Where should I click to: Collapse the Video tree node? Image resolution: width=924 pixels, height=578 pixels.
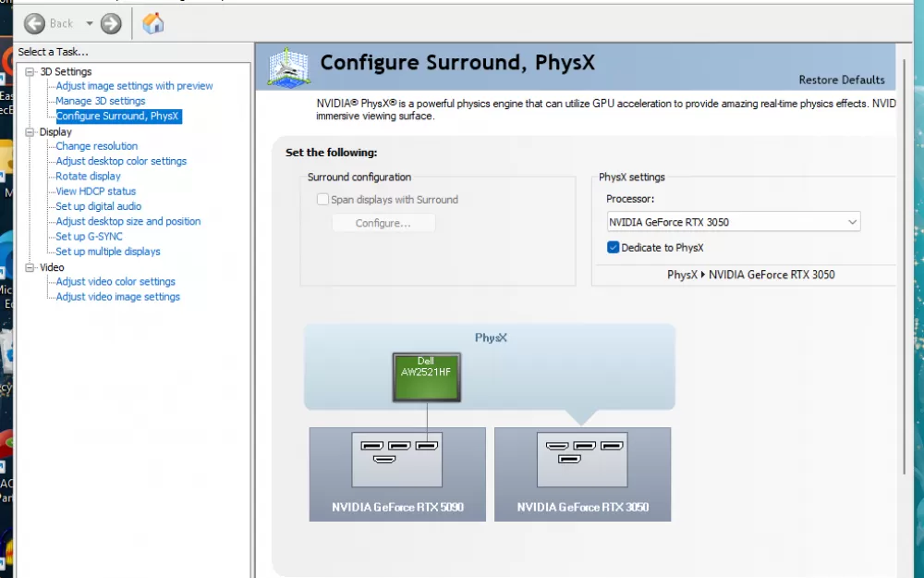(30, 267)
